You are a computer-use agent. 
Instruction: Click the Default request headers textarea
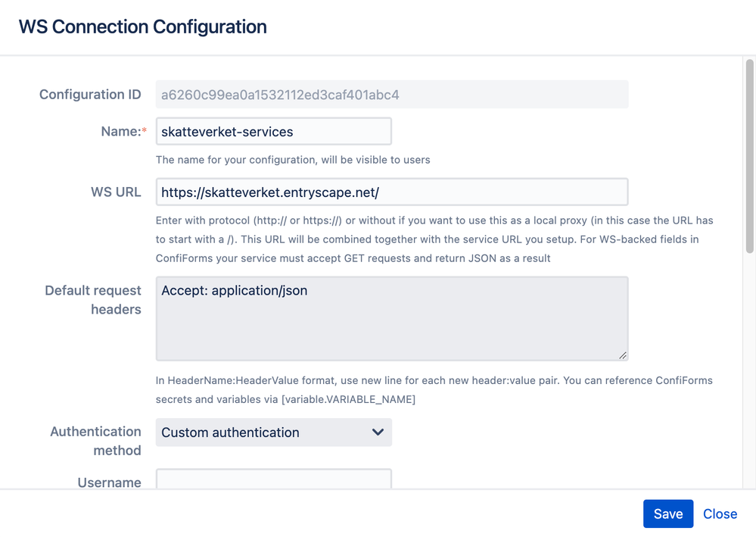[x=391, y=318]
